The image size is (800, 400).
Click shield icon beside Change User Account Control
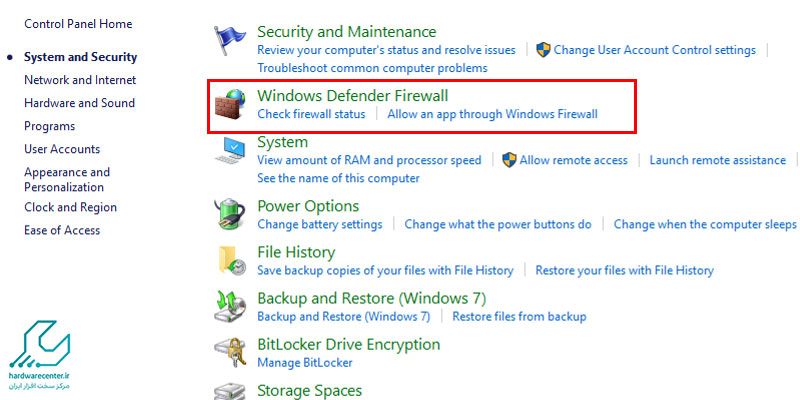[543, 50]
